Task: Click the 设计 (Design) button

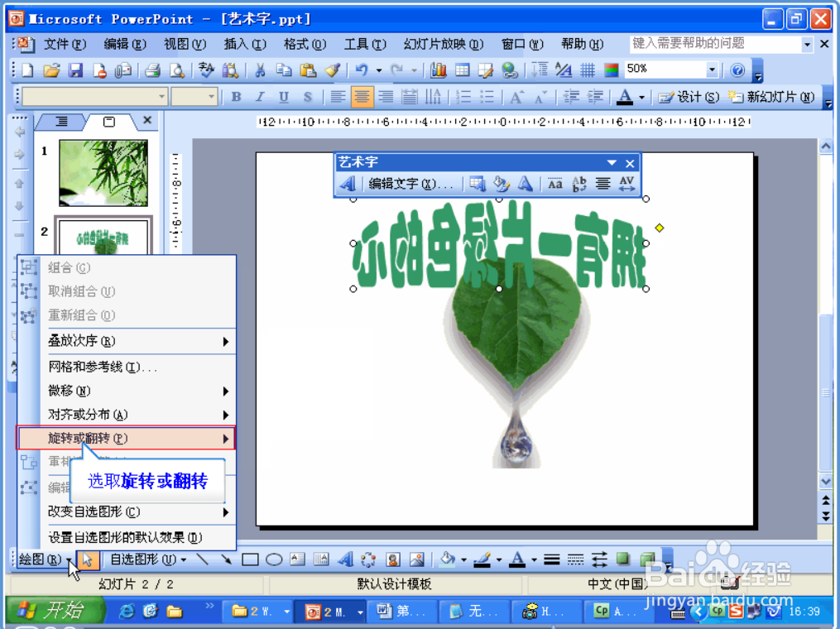Action: [x=689, y=97]
